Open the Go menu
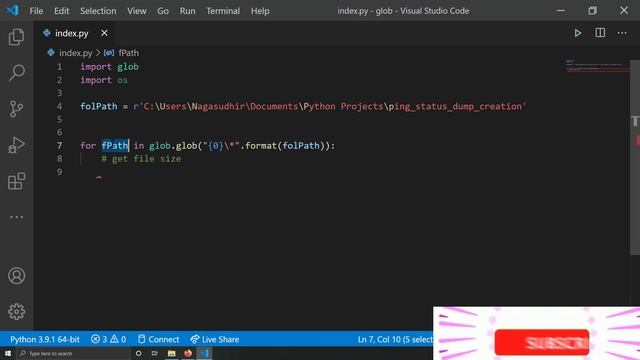Viewport: 640px width, 360px height. point(163,11)
